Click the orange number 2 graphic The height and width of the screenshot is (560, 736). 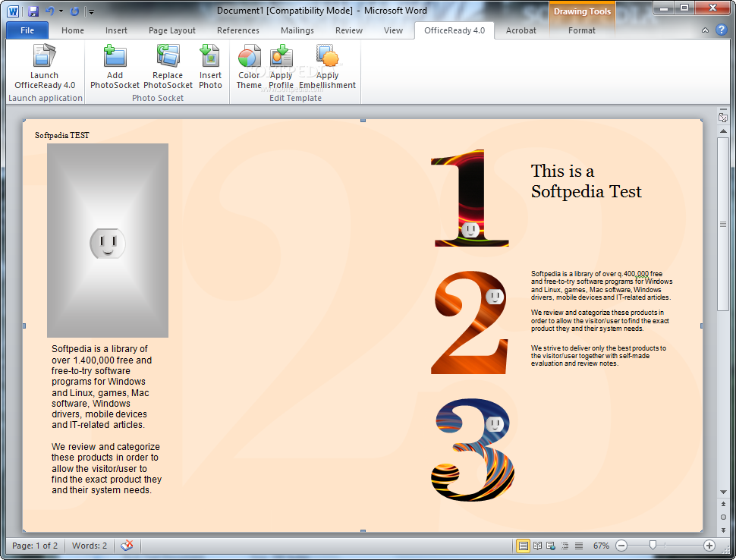pyautogui.click(x=470, y=322)
